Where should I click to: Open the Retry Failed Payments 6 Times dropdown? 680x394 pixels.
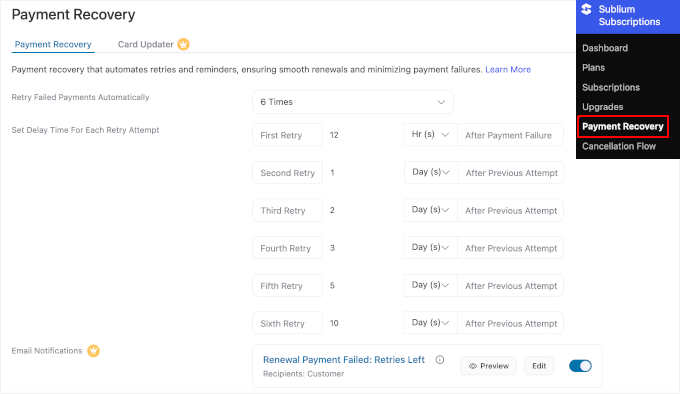tap(353, 102)
